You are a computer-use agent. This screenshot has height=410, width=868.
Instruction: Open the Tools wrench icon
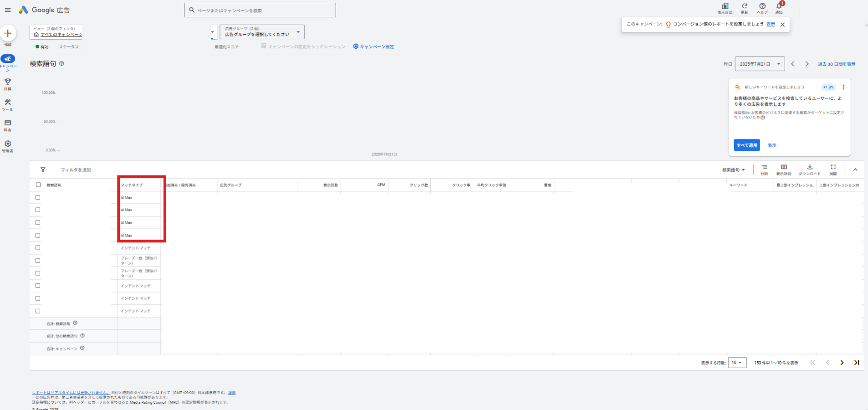point(8,102)
